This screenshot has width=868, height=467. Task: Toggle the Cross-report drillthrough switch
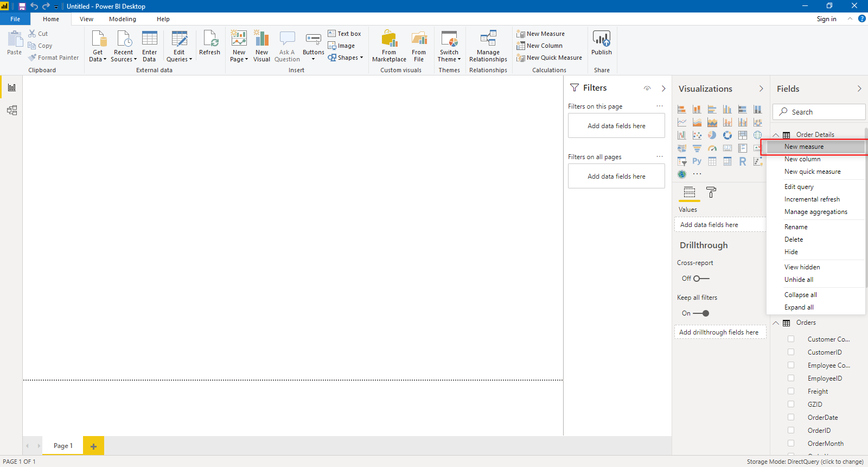click(701, 279)
